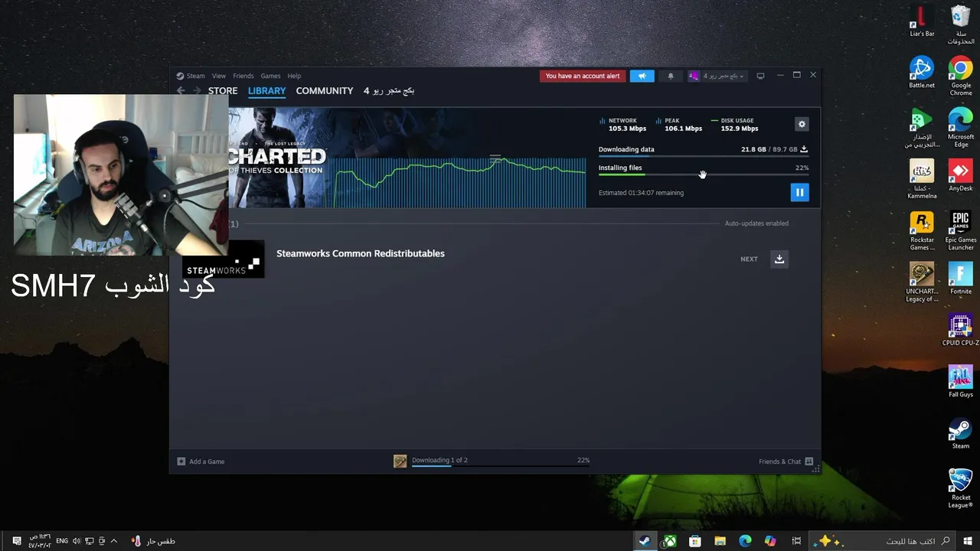Open Fall Guys desktop shortcut
The width and height of the screenshot is (980, 551).
[x=961, y=381]
